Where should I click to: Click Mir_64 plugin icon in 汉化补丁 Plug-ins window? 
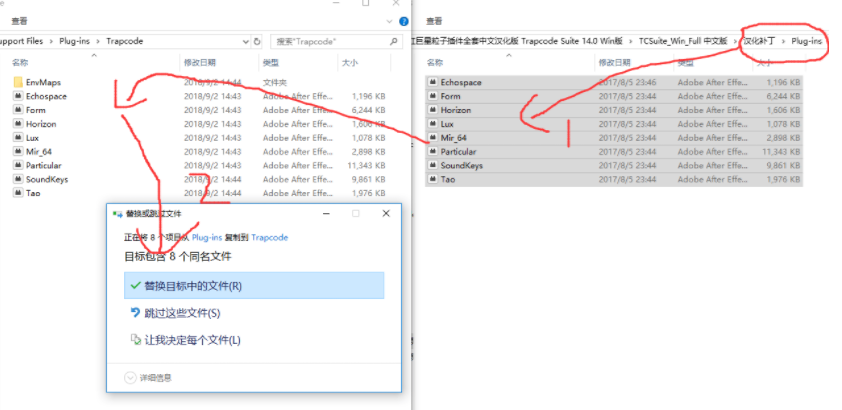[432, 138]
